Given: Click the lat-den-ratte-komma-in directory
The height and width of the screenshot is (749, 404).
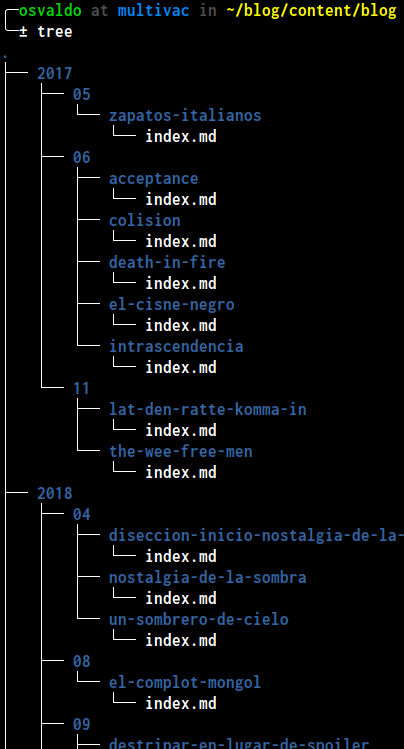Looking at the screenshot, I should click(208, 410).
